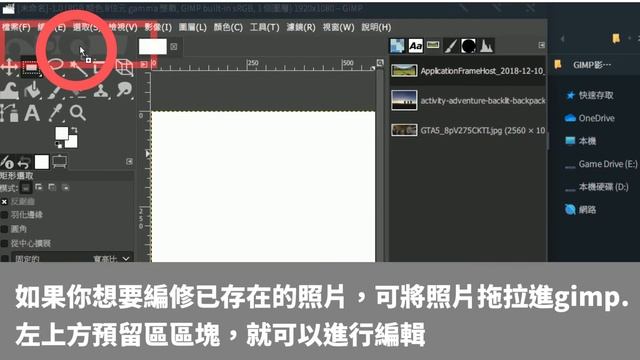
Task: Open the 視窗(W) menu
Action: (338, 27)
